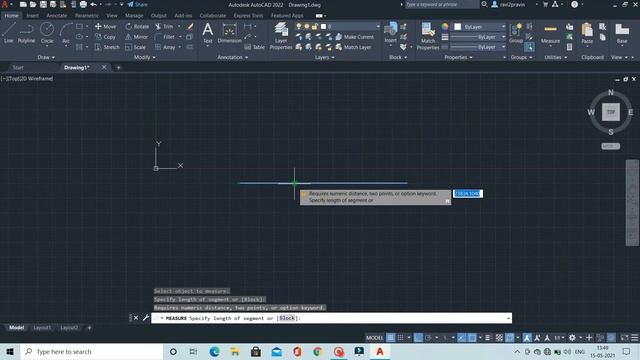This screenshot has width=640, height=360.
Task: Click the Share button
Action: click(138, 4)
